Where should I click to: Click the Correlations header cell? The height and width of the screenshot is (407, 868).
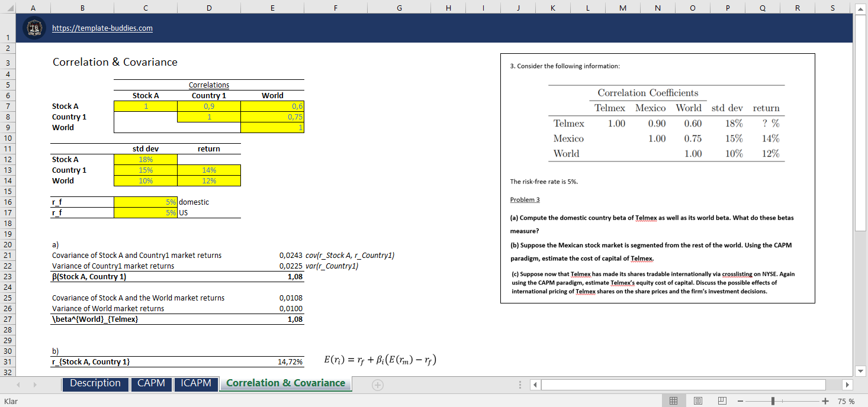point(209,85)
